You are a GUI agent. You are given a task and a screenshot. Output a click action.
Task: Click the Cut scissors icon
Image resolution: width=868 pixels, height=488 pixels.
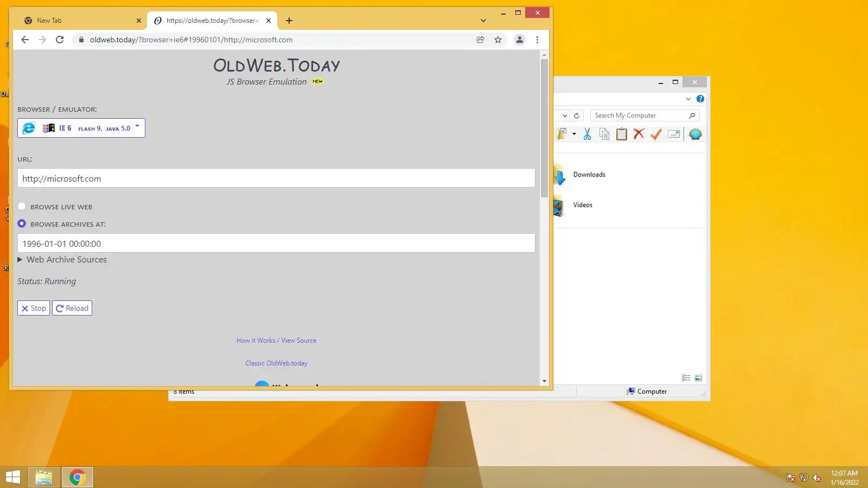click(587, 134)
